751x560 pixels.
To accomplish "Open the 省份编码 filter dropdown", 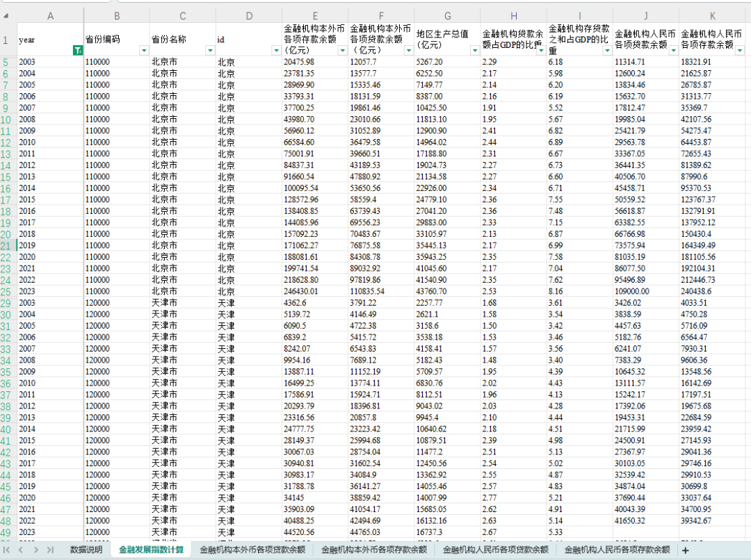I will pyautogui.click(x=144, y=51).
